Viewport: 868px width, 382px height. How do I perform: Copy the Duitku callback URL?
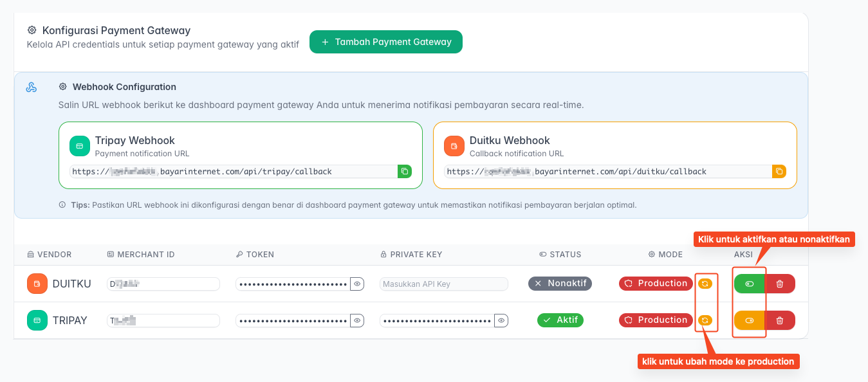[x=779, y=171]
